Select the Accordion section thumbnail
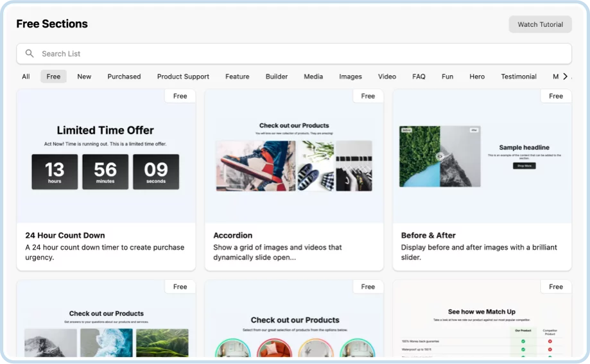 pyautogui.click(x=294, y=157)
